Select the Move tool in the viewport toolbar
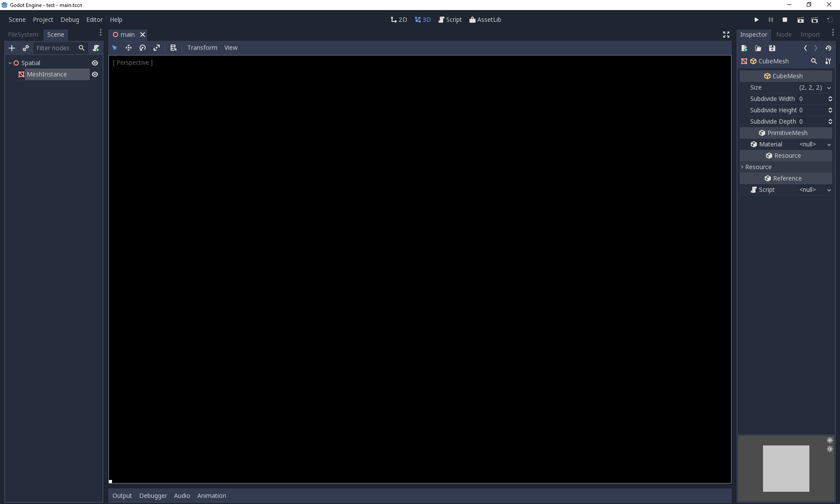Screen dimensions: 840x504 129,48
